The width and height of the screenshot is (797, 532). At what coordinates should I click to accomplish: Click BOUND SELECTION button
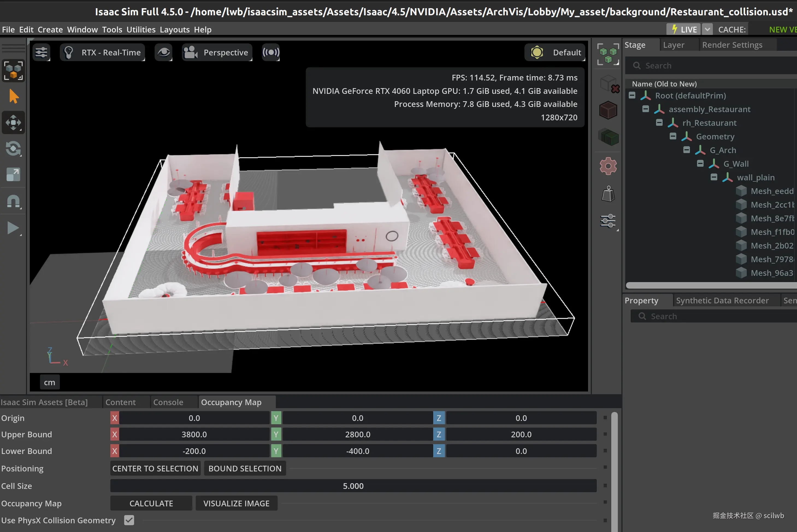coord(245,468)
